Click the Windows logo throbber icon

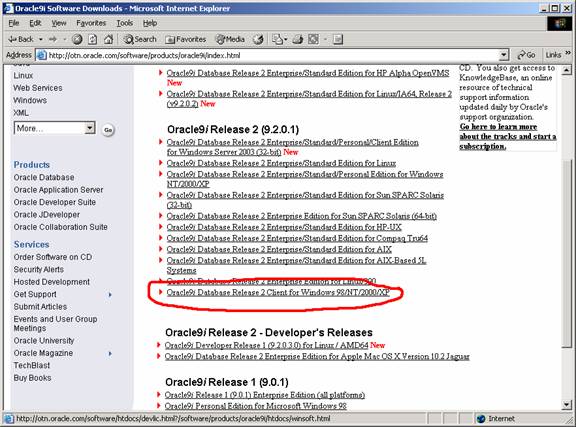pyautogui.click(x=559, y=24)
